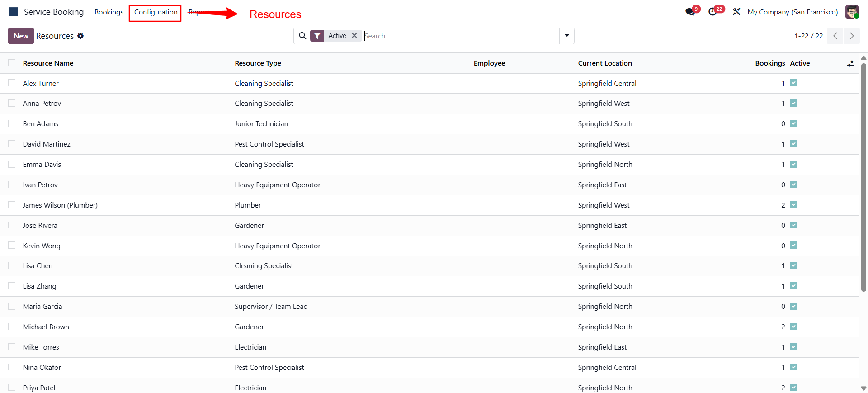Click the filter funnel icon
This screenshot has height=393, width=868.
tap(317, 36)
